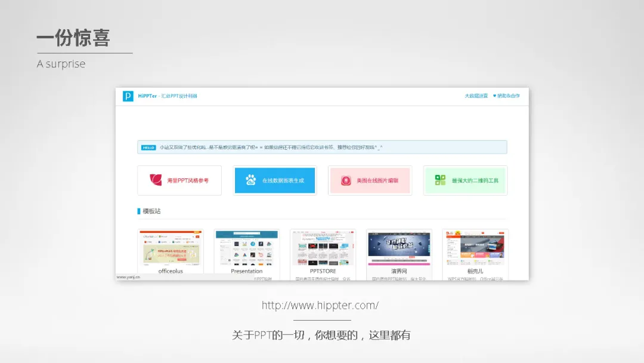Screen dimensions: 644x363
Task: Click the 演界网 label
Action: (399, 271)
